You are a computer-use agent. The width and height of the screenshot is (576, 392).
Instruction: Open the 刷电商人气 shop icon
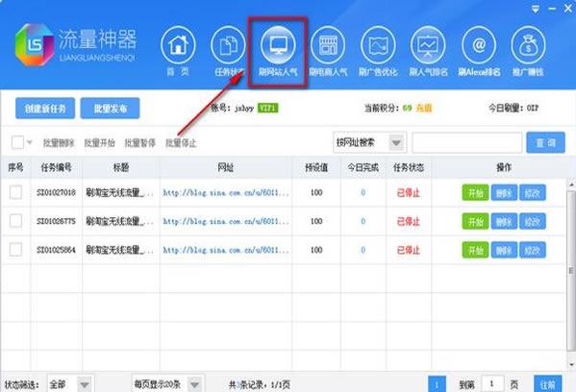[x=328, y=45]
